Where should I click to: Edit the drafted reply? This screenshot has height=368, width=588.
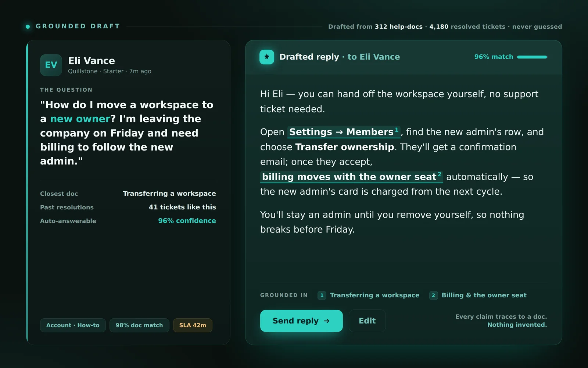(x=367, y=321)
